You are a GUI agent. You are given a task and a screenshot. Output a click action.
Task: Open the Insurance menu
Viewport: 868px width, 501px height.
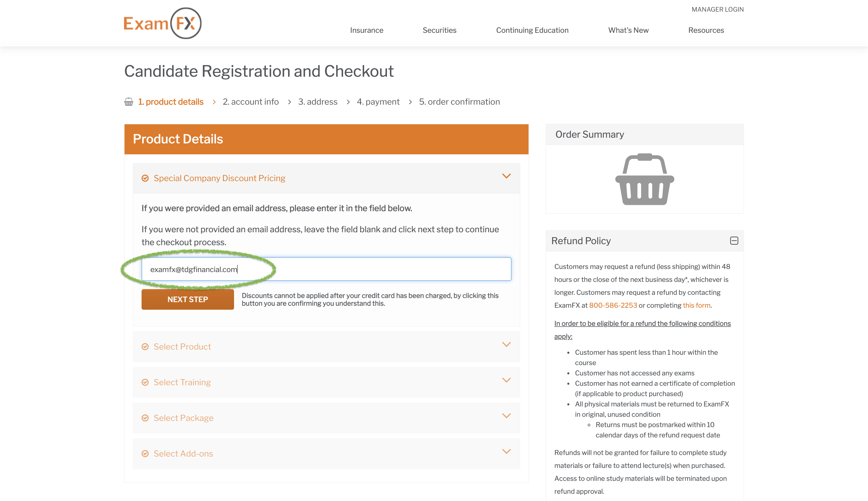click(x=366, y=30)
